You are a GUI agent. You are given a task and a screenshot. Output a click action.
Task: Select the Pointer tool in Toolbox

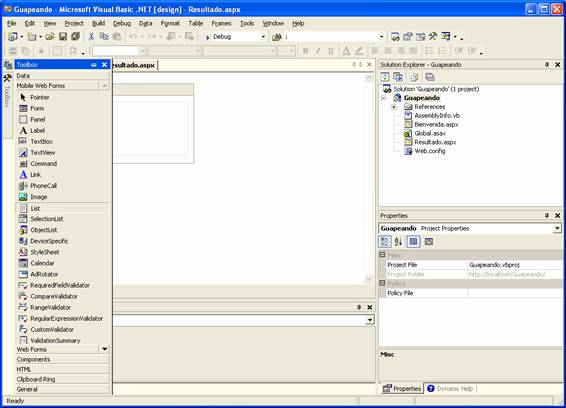[62, 97]
